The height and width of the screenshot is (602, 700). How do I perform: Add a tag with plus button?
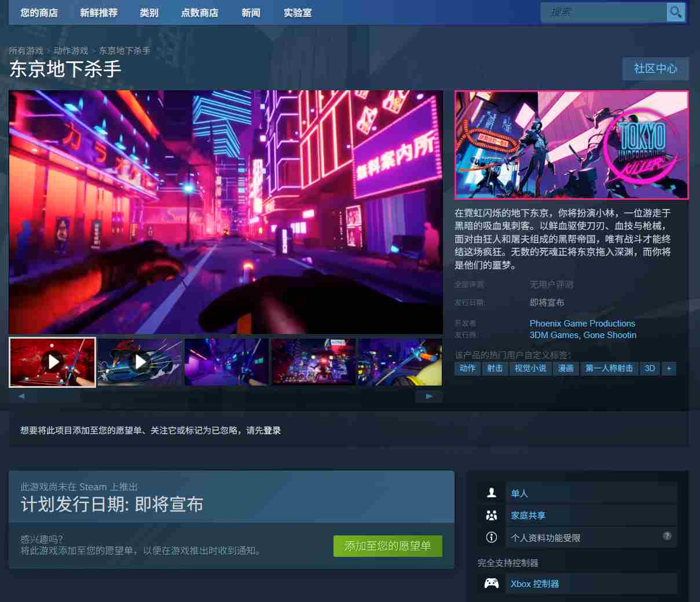click(x=669, y=368)
